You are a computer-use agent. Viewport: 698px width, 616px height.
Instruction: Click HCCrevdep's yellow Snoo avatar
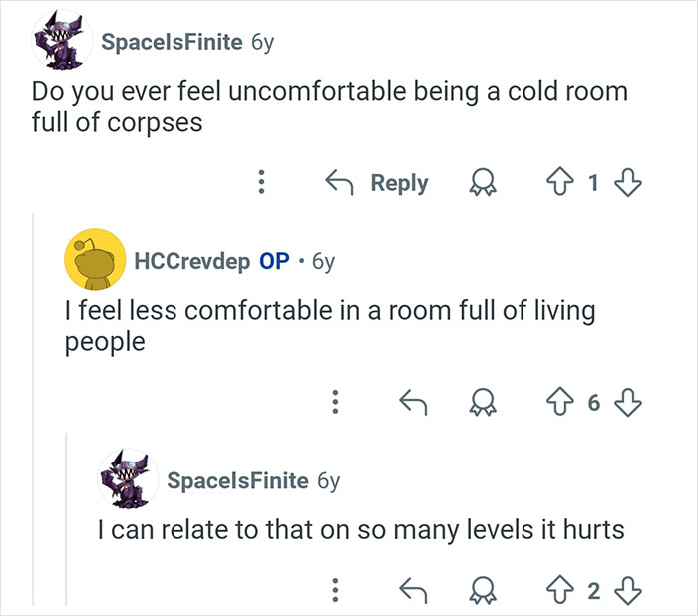pos(94,261)
